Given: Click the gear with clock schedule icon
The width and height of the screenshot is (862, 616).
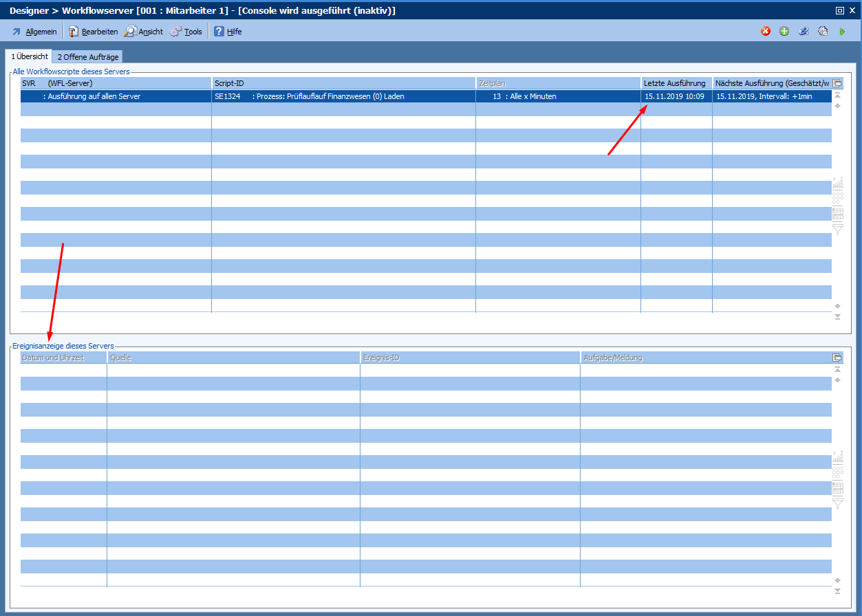Looking at the screenshot, I should click(823, 32).
